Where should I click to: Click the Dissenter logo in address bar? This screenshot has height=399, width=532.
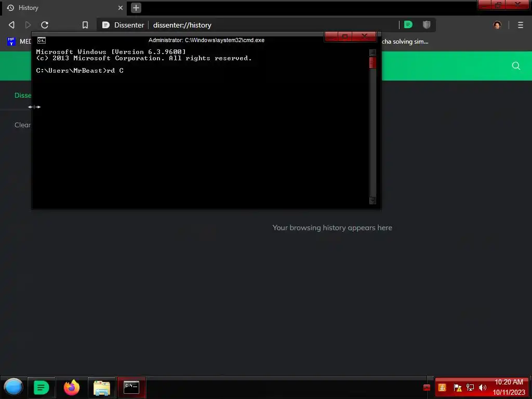(x=106, y=25)
